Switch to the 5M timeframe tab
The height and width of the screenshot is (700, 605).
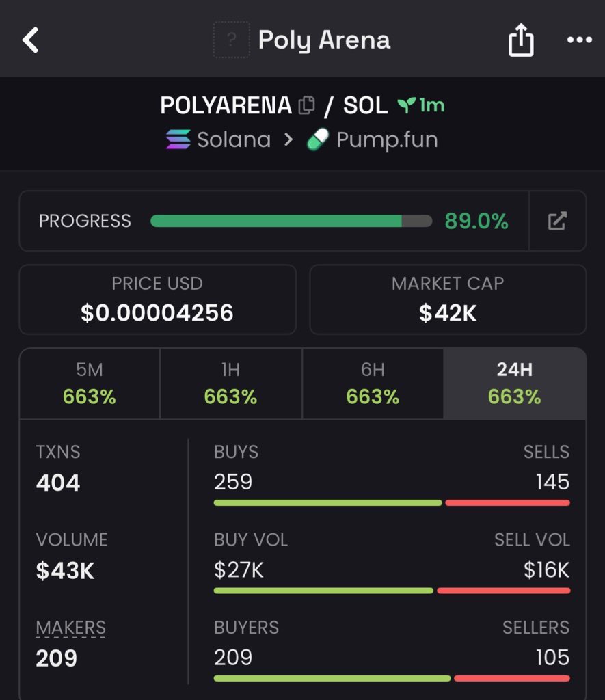[x=90, y=383]
